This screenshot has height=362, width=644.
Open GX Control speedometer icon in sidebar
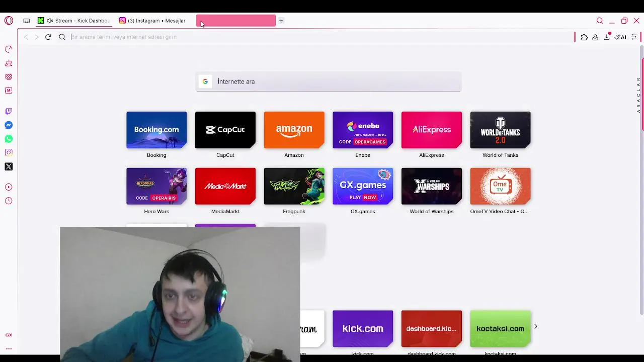click(x=9, y=49)
